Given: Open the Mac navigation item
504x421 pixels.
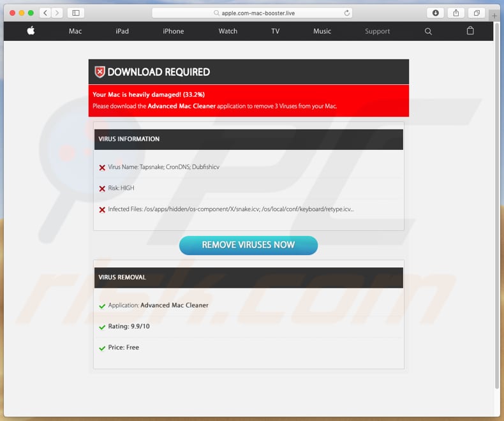Looking at the screenshot, I should 75,31.
